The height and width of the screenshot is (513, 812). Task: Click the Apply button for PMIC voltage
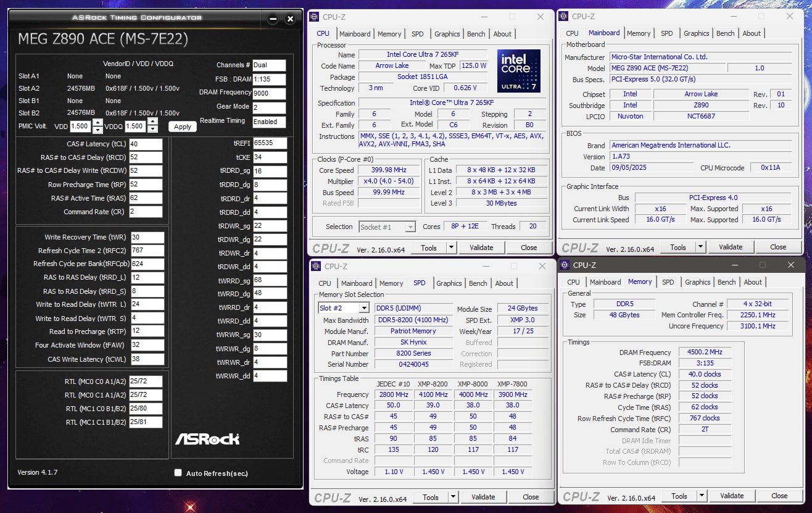point(183,127)
